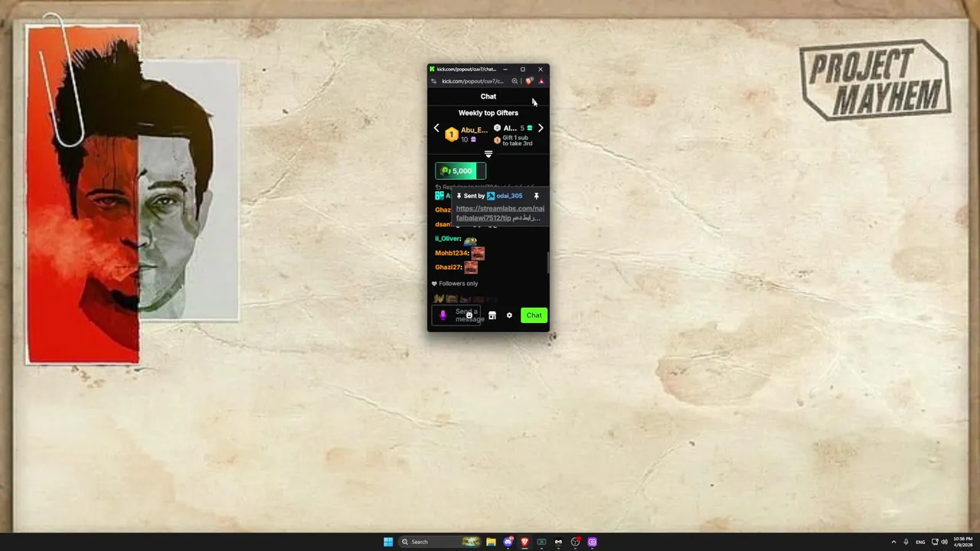Select the ii_Oliver username

coord(448,239)
